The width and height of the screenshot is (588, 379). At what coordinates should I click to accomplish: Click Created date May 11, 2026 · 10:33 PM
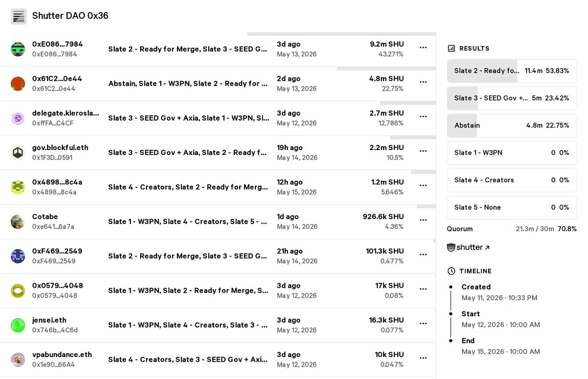(x=499, y=298)
